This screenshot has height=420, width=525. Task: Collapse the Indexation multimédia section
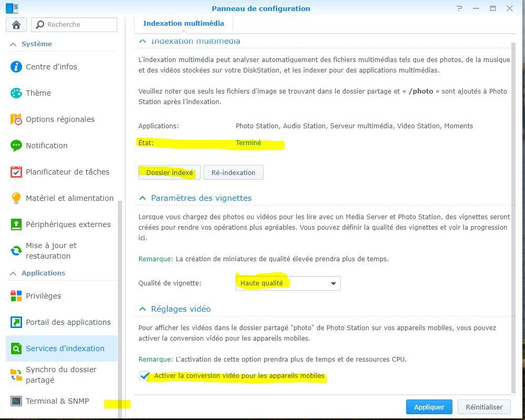click(143, 41)
